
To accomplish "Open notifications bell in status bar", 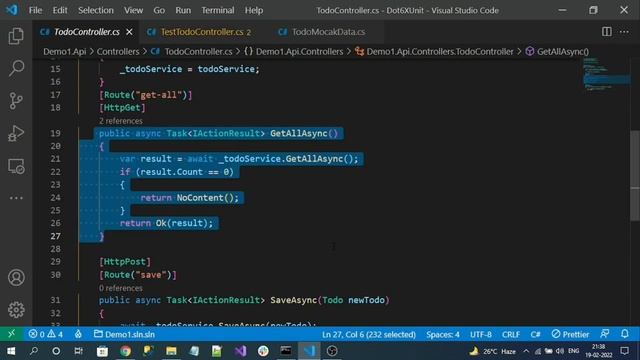I will [624, 334].
